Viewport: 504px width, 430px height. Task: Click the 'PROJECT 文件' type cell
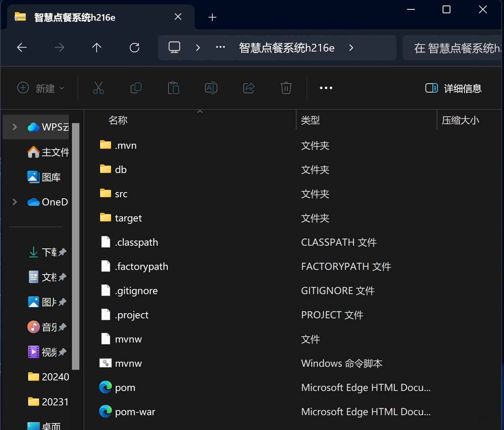(x=332, y=315)
